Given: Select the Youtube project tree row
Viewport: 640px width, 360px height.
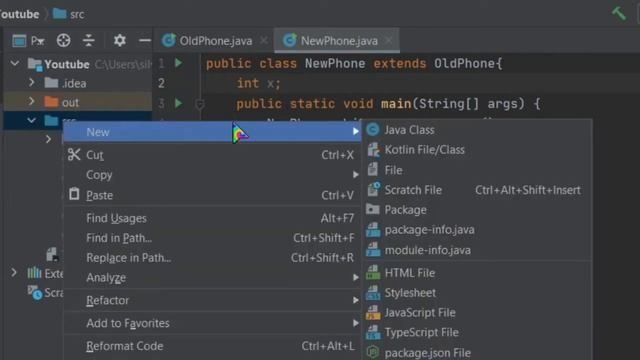Looking at the screenshot, I should [78, 64].
